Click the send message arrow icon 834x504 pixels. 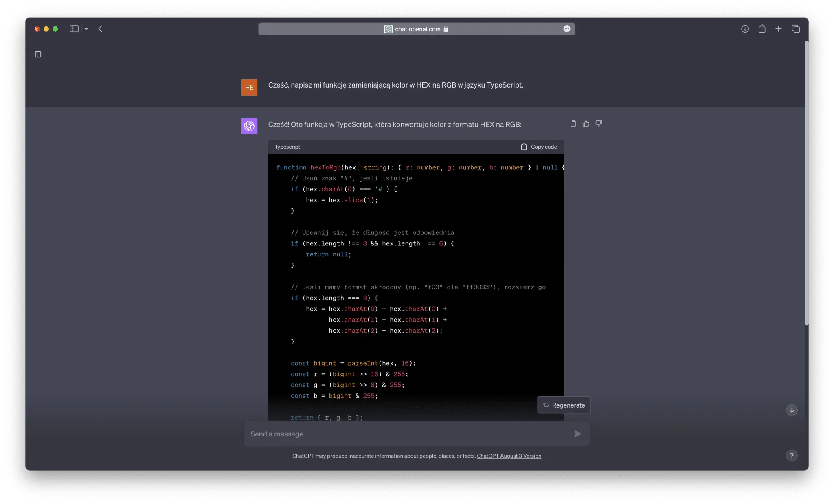click(x=577, y=434)
